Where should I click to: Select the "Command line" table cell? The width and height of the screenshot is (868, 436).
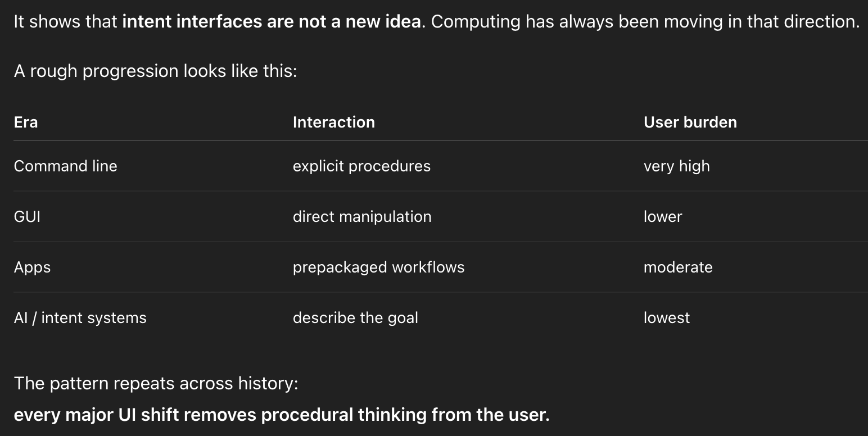[65, 166]
